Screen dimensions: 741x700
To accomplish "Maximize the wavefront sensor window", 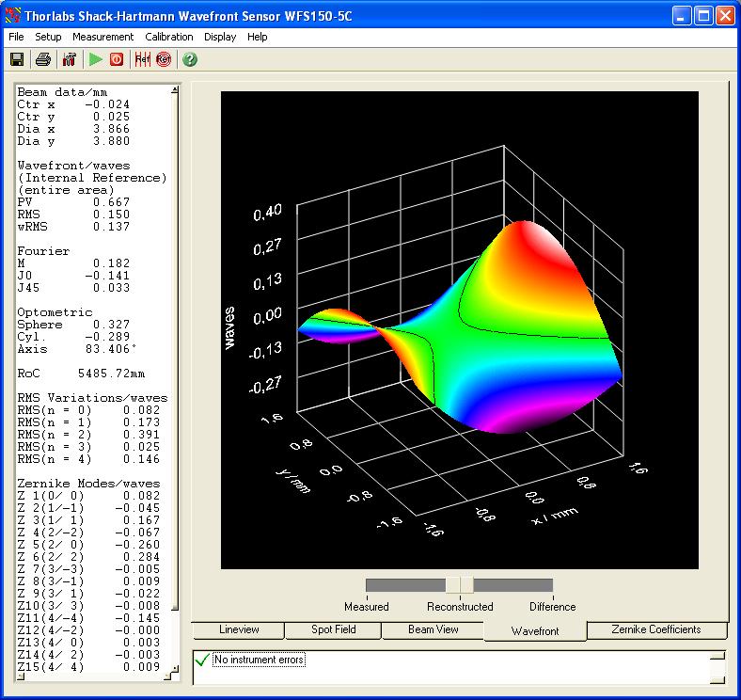I will [x=703, y=15].
